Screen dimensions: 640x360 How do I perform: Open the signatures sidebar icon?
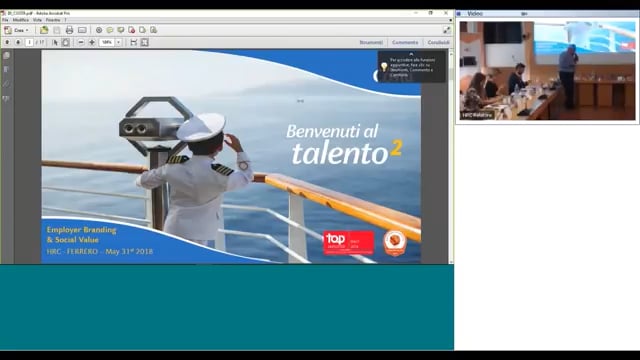[x=7, y=99]
